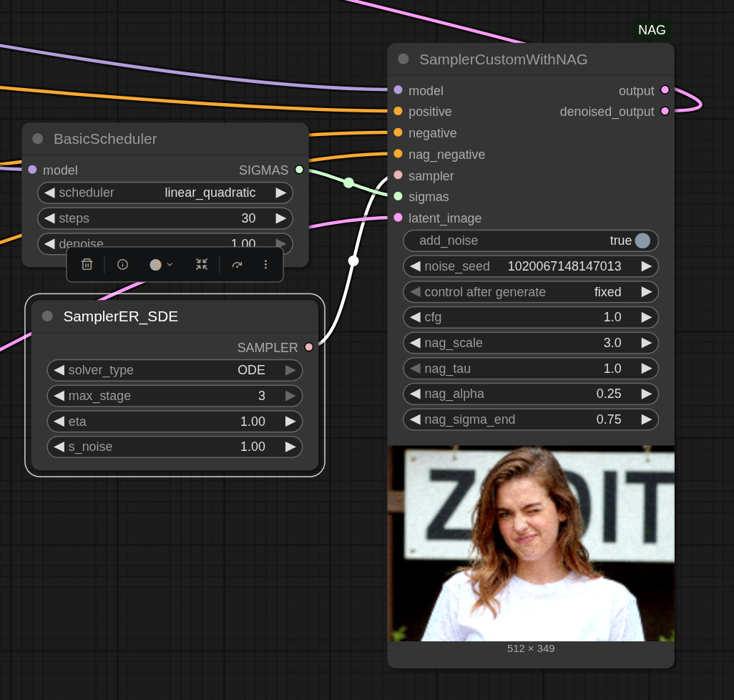Select previous scheduler option with left arrow
The image size is (734, 700).
pos(49,193)
